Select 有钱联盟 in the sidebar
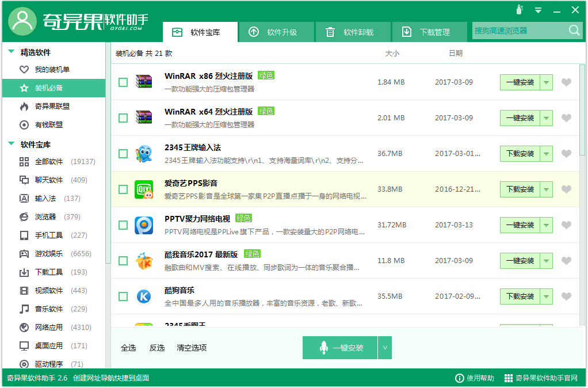This screenshot has height=388, width=588. 54,124
